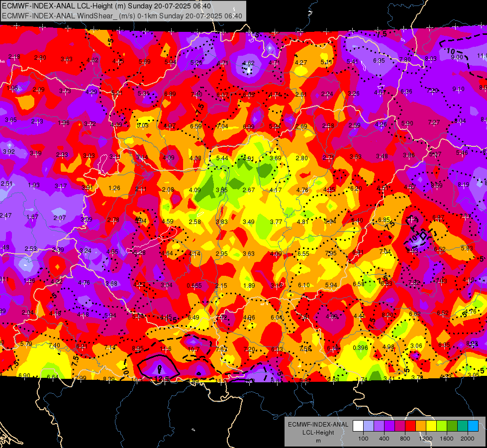Click the 3.92 grid value
The width and height of the screenshot is (487, 448).
[8, 152]
